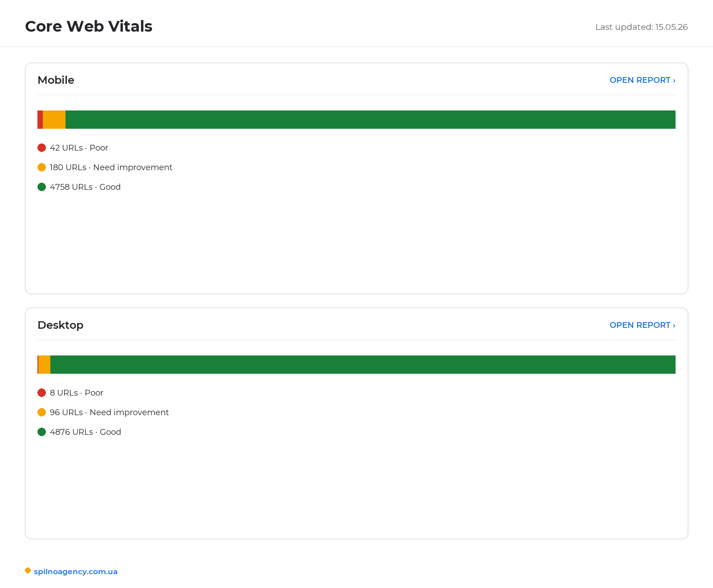Click red dot next to 42 URLs
Screen dimensions: 713x588
(42, 147)
